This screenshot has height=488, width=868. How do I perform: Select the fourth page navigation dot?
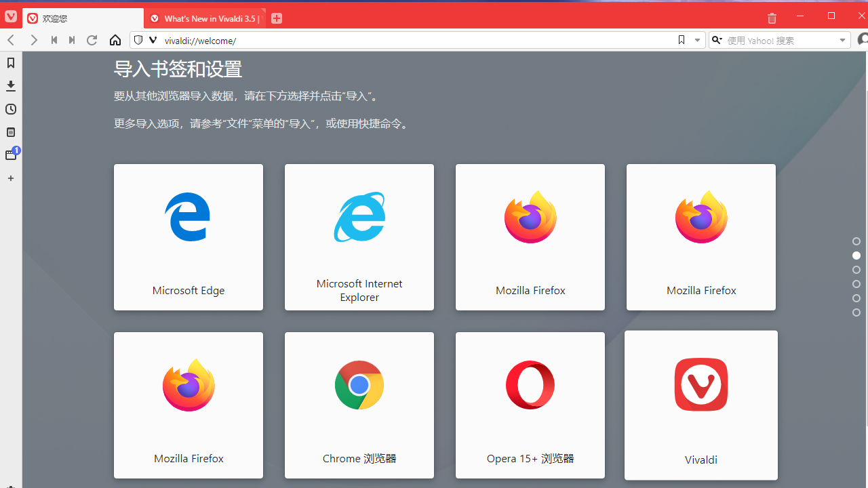[856, 284]
